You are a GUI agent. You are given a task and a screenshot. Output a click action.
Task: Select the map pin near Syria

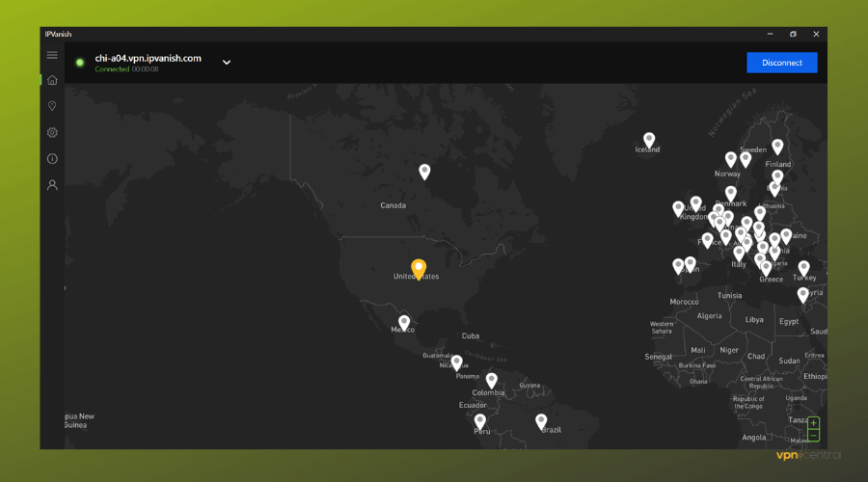pyautogui.click(x=802, y=294)
